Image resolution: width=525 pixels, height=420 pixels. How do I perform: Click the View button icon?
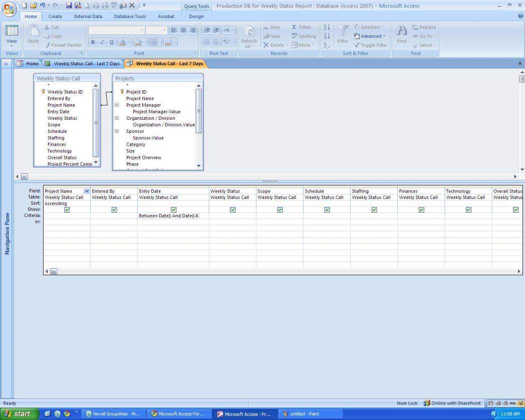[12, 31]
